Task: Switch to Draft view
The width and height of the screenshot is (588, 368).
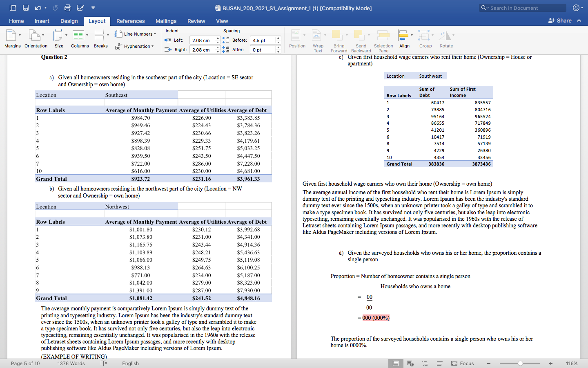Action: pyautogui.click(x=440, y=364)
